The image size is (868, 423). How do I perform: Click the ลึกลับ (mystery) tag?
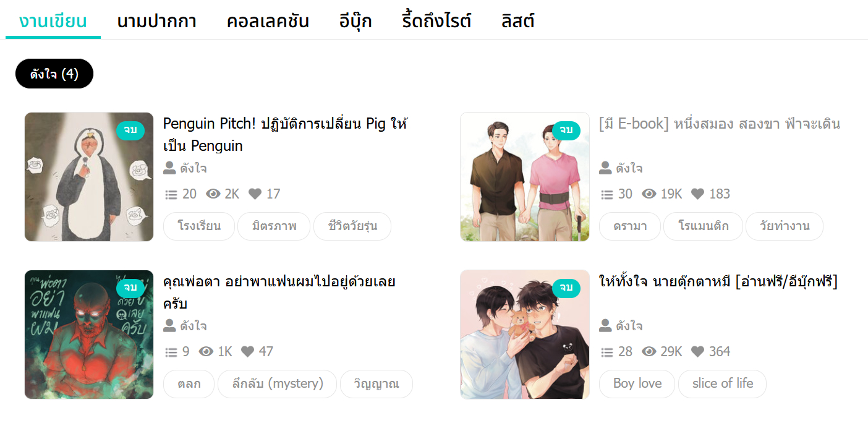(277, 383)
